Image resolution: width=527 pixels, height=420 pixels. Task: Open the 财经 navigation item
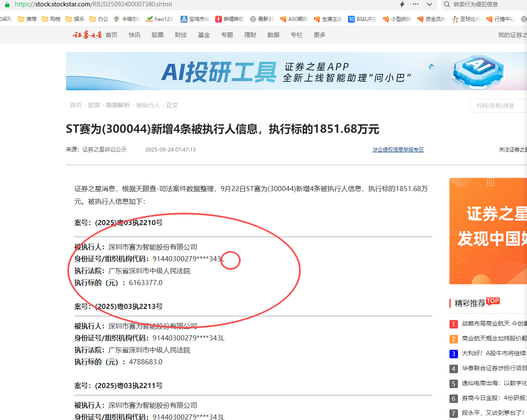click(181, 35)
